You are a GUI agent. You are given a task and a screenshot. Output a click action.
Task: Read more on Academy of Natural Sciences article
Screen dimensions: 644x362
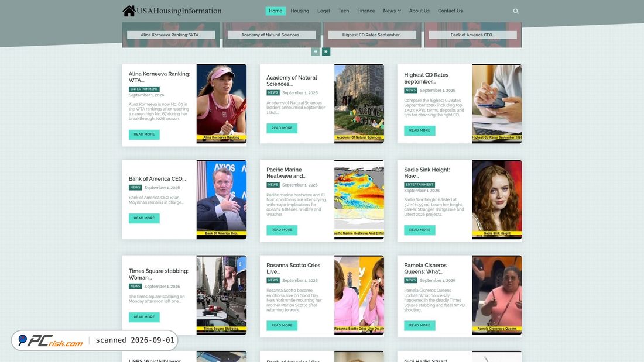coord(282,128)
